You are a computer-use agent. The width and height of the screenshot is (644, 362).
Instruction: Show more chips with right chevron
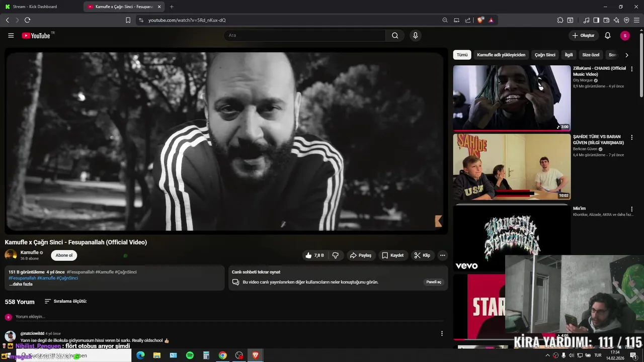(x=626, y=55)
